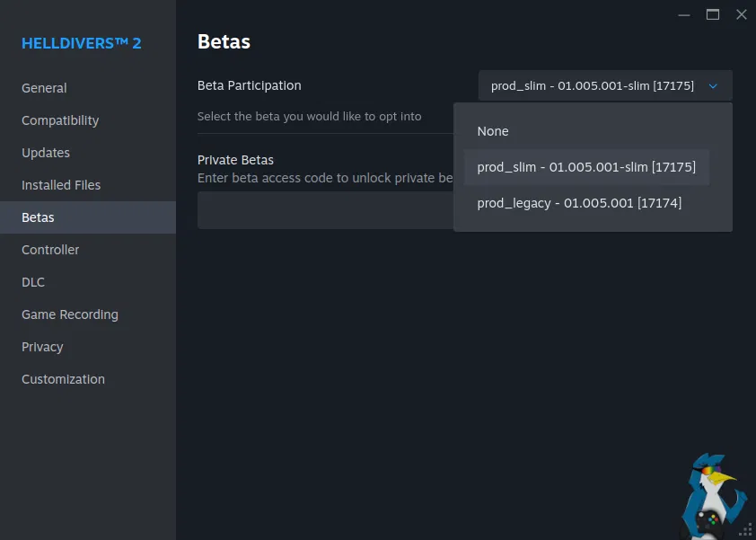
Task: Open the Controller settings
Action: [50, 250]
